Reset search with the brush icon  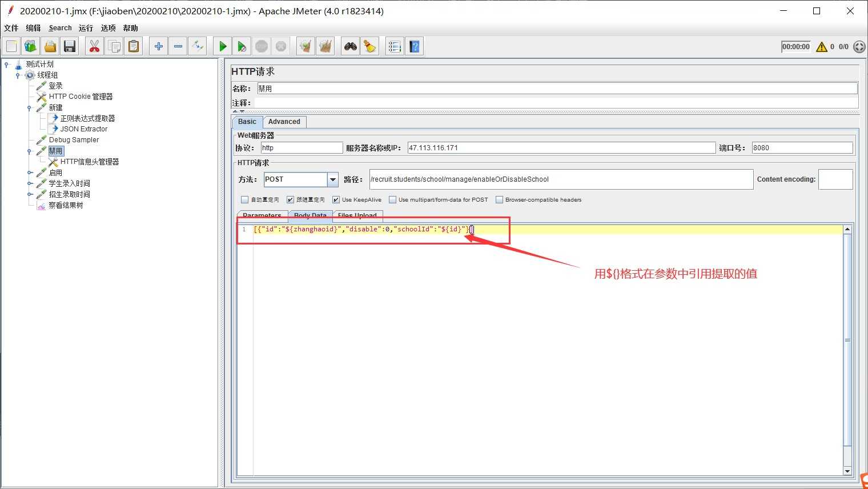pyautogui.click(x=370, y=46)
